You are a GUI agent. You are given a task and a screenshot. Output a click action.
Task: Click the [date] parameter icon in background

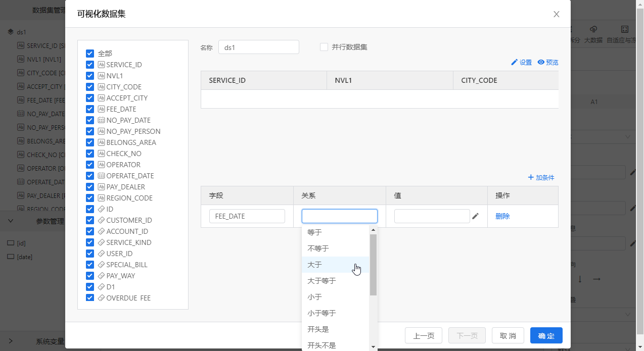coord(11,257)
